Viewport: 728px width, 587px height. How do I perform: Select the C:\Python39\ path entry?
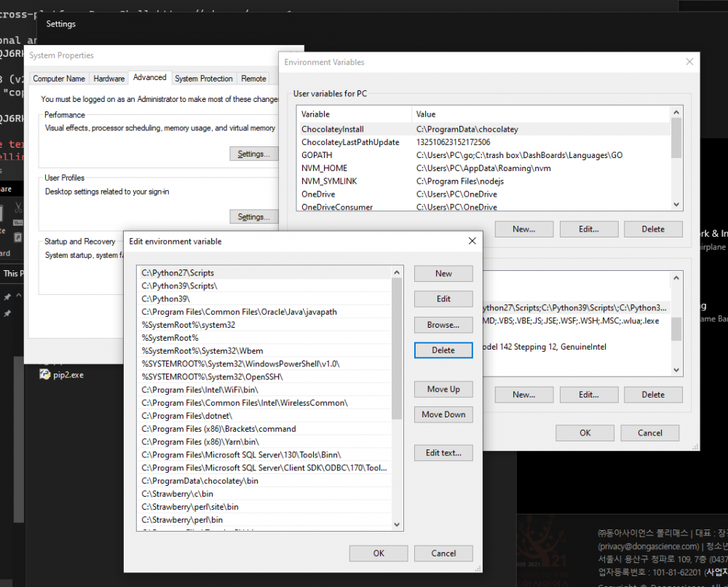[266, 299]
